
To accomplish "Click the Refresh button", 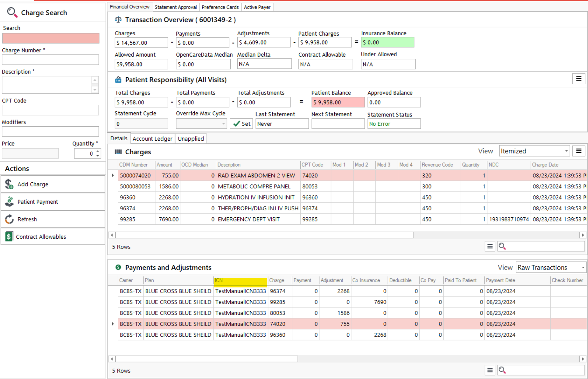I will click(x=53, y=219).
